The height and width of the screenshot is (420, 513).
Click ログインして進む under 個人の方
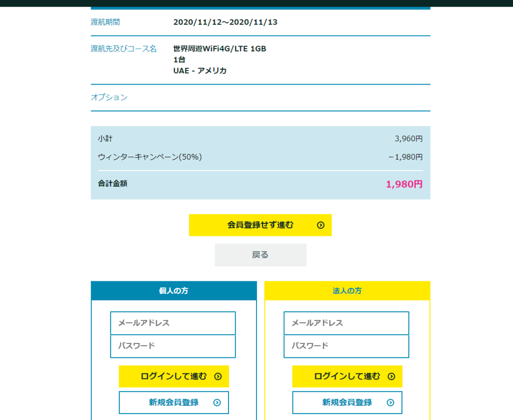coord(174,376)
